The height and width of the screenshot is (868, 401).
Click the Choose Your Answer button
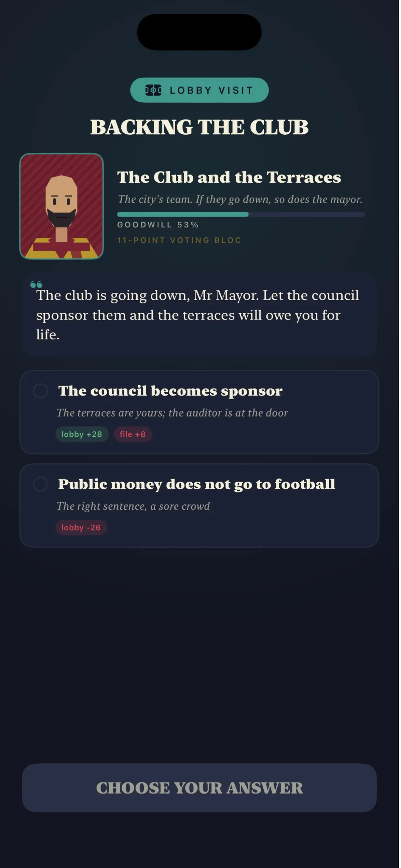(199, 788)
